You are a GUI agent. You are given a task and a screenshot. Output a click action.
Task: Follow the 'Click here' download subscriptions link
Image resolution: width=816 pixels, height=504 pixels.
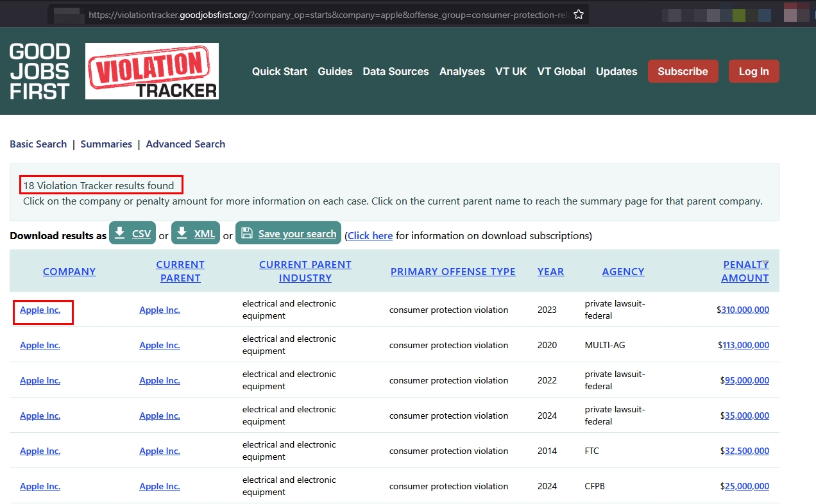coord(370,235)
